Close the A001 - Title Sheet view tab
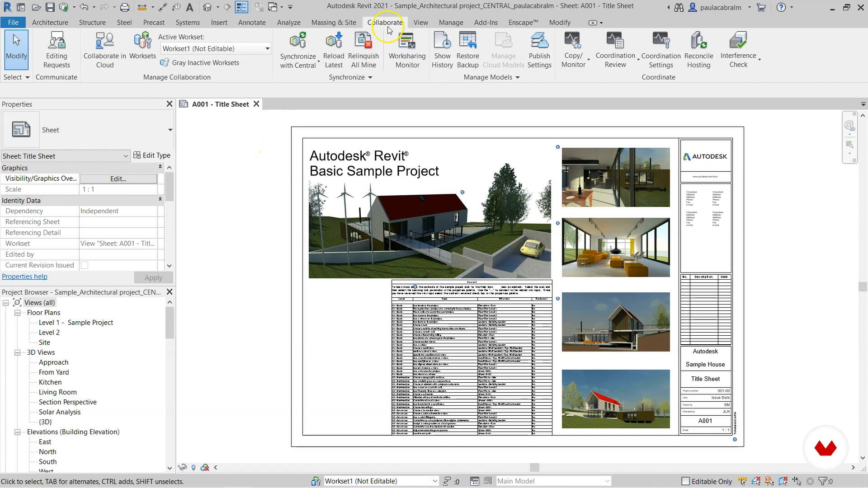This screenshot has width=868, height=488. click(256, 104)
